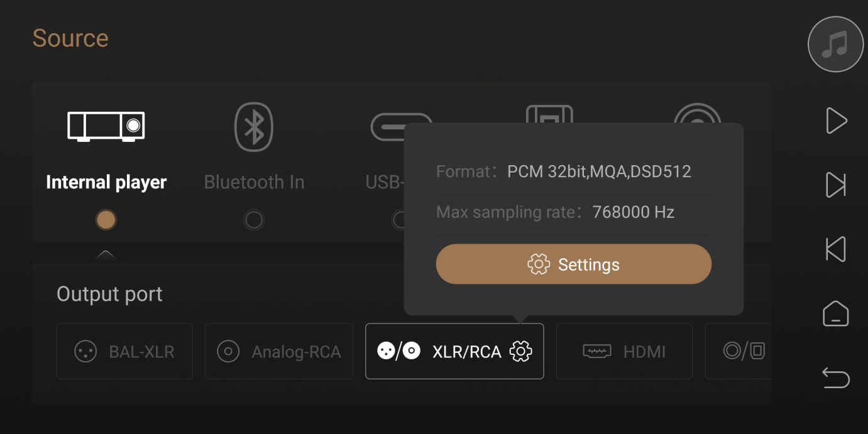Choose the HDMI output port
The width and height of the screenshot is (868, 434).
pyautogui.click(x=624, y=351)
